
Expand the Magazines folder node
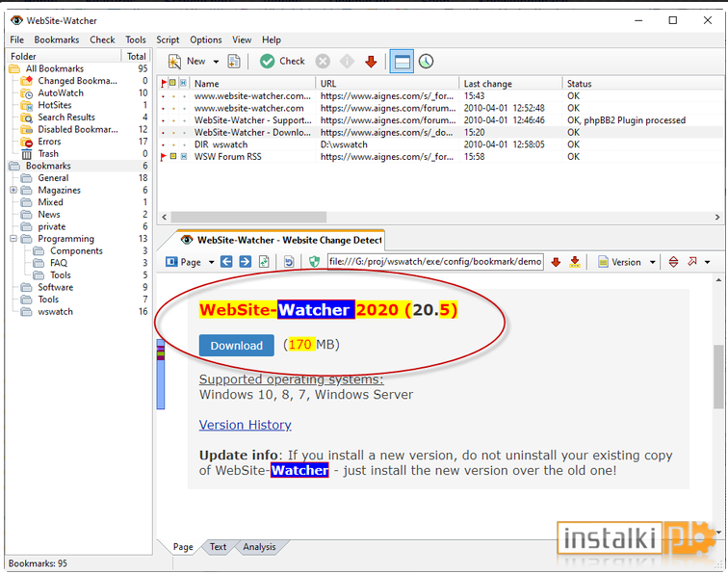13,190
